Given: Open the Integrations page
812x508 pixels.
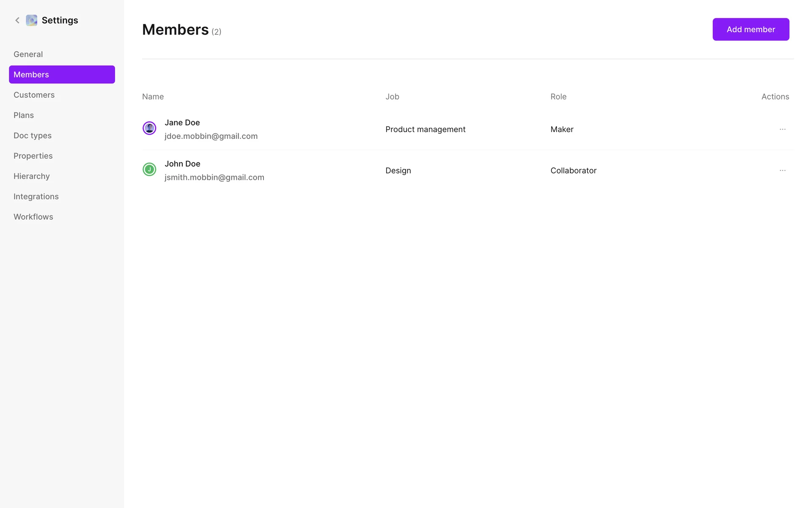Looking at the screenshot, I should 36,196.
